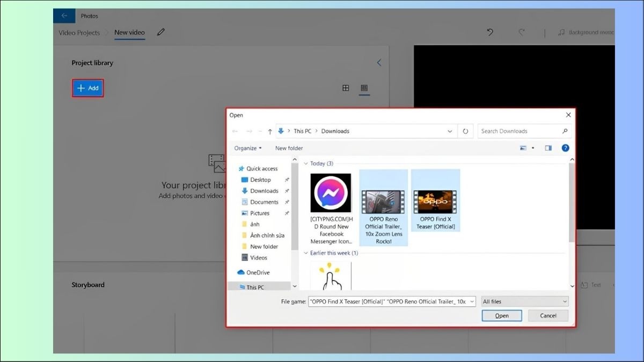
Task: Click the blue Add button
Action: click(87, 88)
